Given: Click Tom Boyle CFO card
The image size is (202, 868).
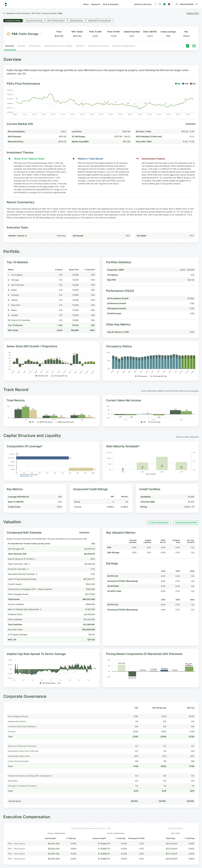Looking at the screenshot, I should coord(165,236).
